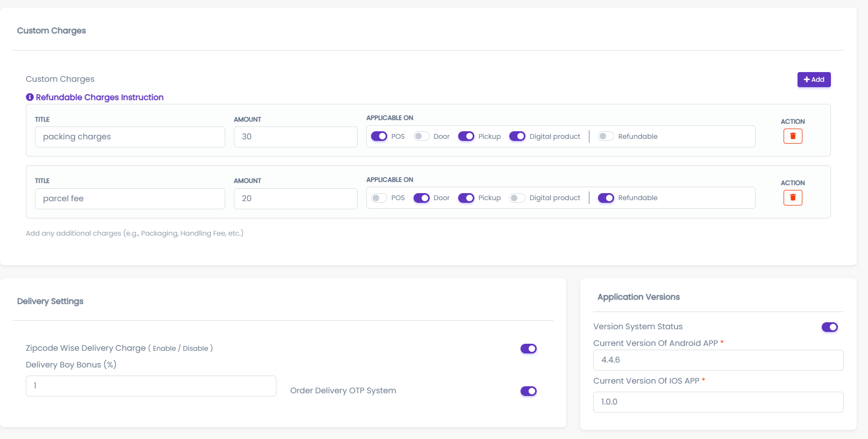The height and width of the screenshot is (439, 868).
Task: Click the Add any additional charges hint text
Action: [x=134, y=233]
